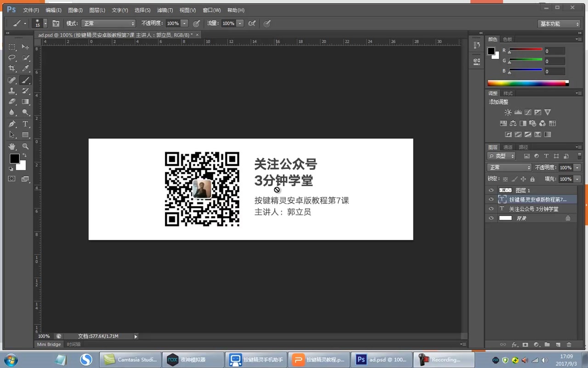Viewport: 588px width, 368px height.
Task: Switch to the 路径 tab
Action: point(523,147)
